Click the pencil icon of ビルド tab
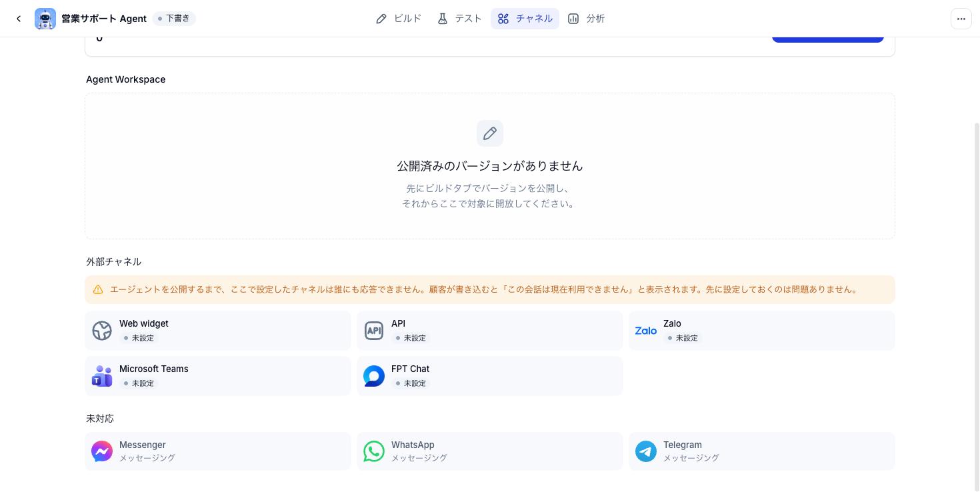This screenshot has width=980, height=492. (x=381, y=19)
